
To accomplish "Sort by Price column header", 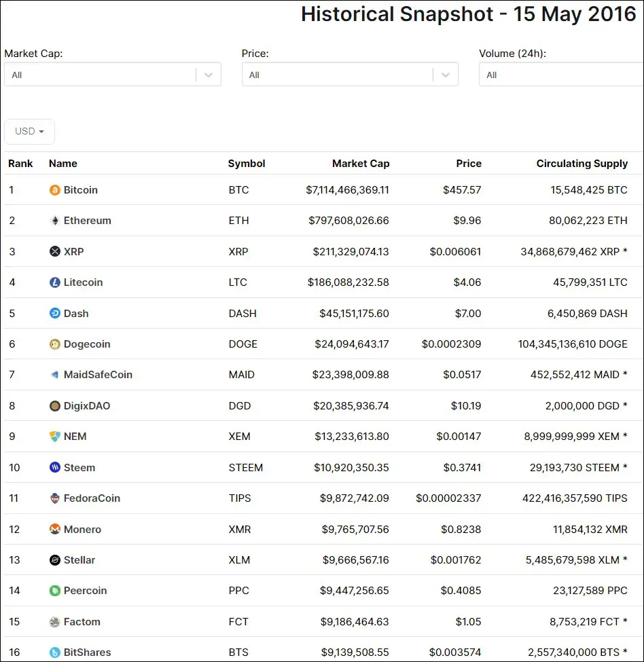I will (469, 164).
